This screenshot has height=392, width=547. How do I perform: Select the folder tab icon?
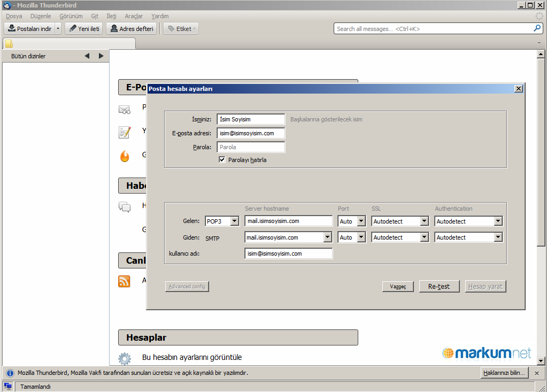point(9,44)
